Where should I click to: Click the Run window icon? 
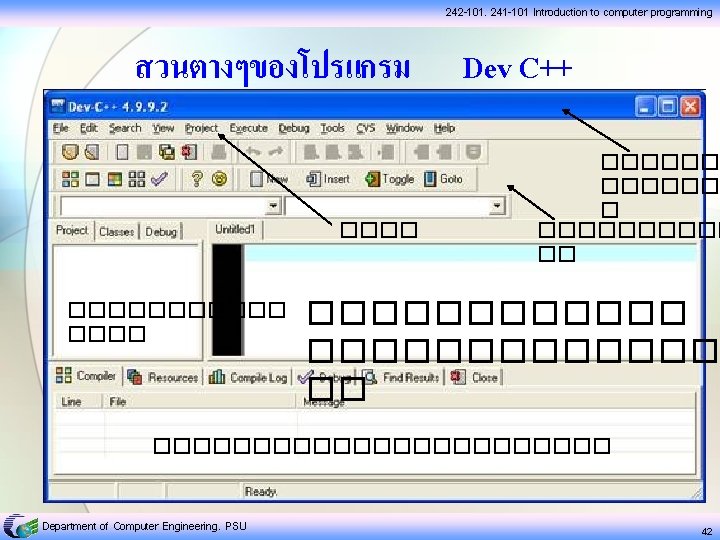(x=92, y=179)
